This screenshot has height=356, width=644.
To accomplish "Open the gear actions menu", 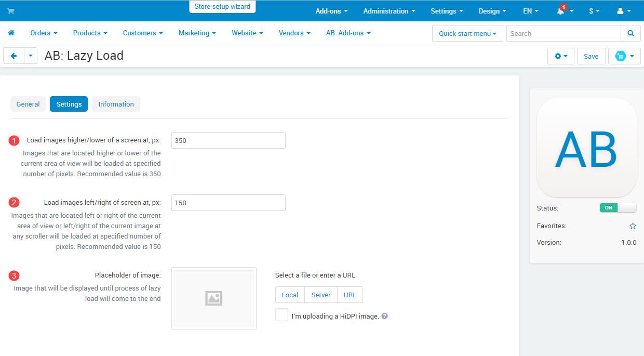I will [561, 56].
